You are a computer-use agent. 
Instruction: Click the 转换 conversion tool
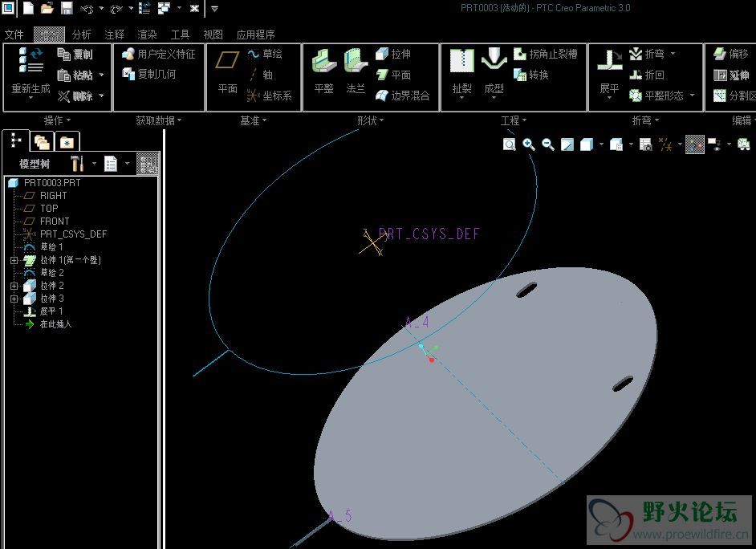[x=530, y=75]
